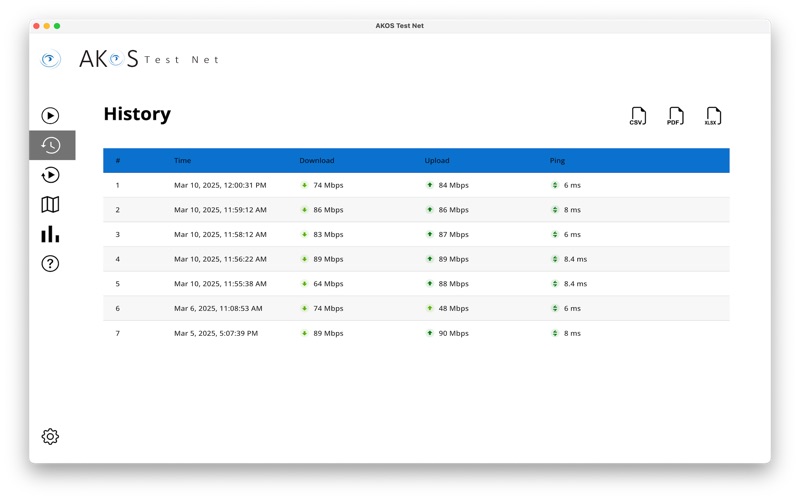Open the scheduled test replay icon

(50, 175)
